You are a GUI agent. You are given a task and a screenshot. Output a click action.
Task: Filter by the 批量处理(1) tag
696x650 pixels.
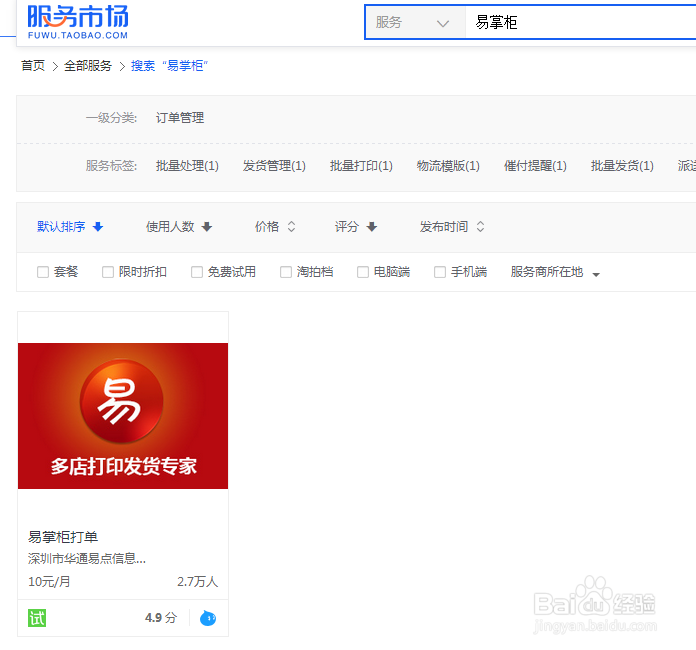click(187, 166)
